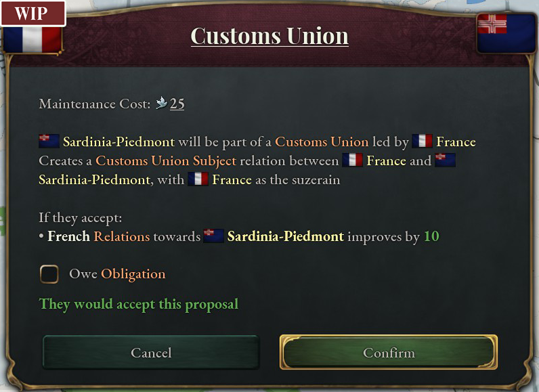Click the orange 'Obligation' concept link
Image resolution: width=539 pixels, height=392 pixels.
133,274
